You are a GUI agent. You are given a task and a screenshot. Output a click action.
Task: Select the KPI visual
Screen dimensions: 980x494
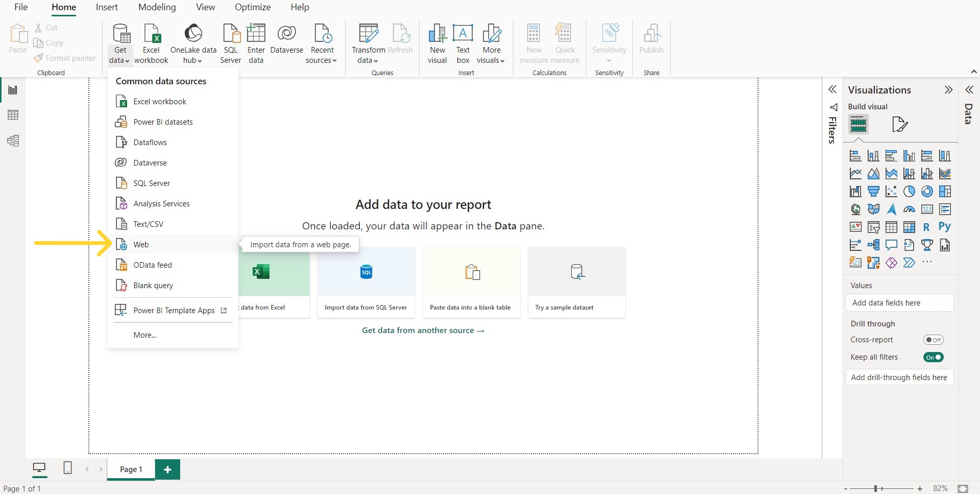point(855,227)
